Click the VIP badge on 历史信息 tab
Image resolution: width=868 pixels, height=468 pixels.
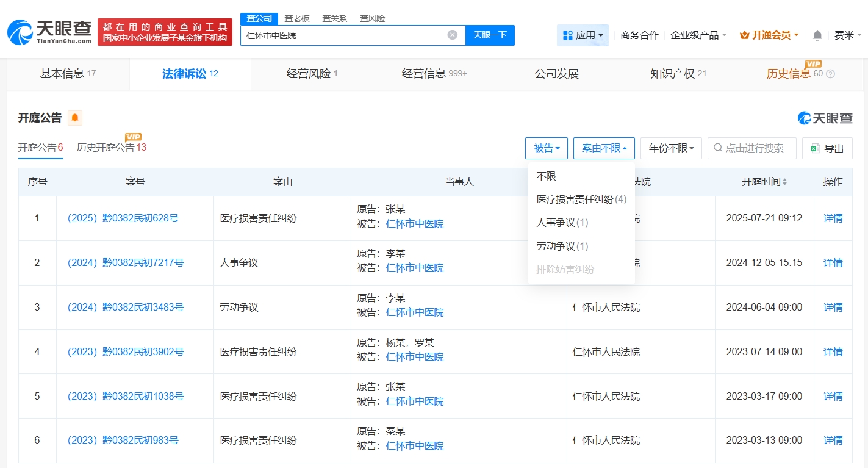tap(813, 63)
